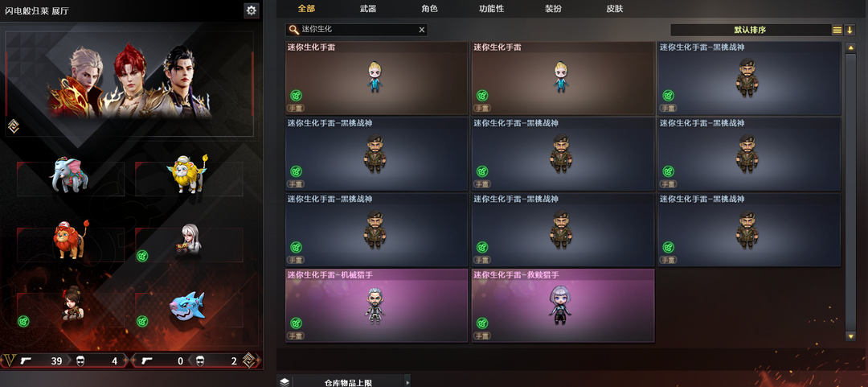
Task: Toggle the list view icon beside sorting
Action: (837, 30)
